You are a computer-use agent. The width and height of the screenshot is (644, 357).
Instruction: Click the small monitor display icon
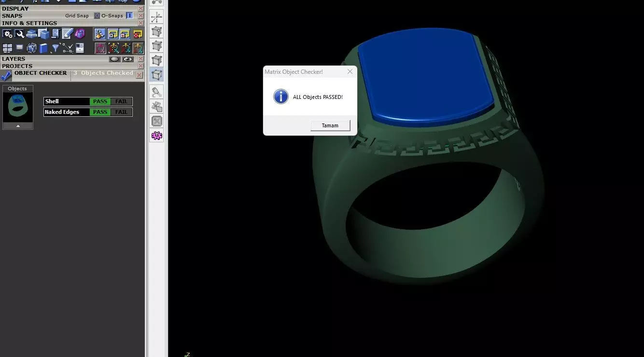pyautogui.click(x=19, y=48)
